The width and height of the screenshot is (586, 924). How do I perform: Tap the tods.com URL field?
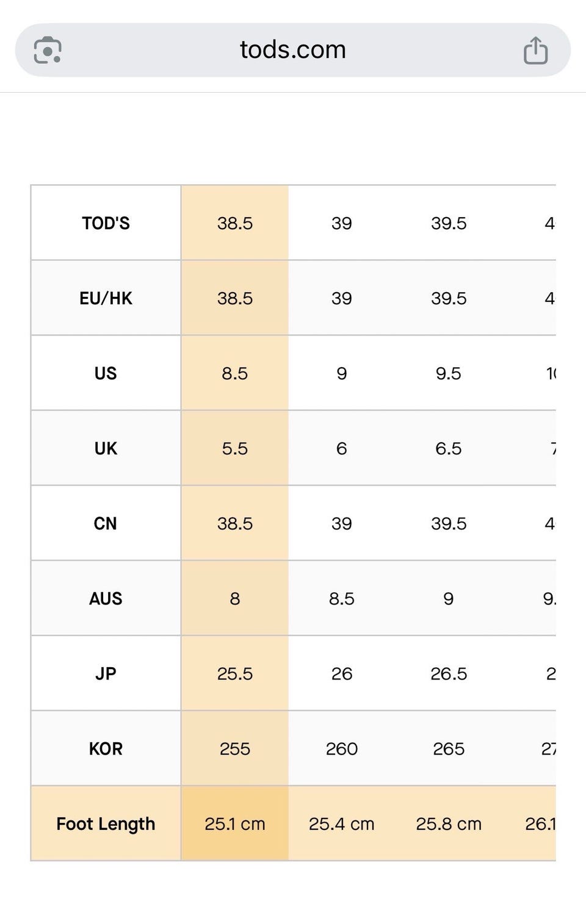point(293,50)
